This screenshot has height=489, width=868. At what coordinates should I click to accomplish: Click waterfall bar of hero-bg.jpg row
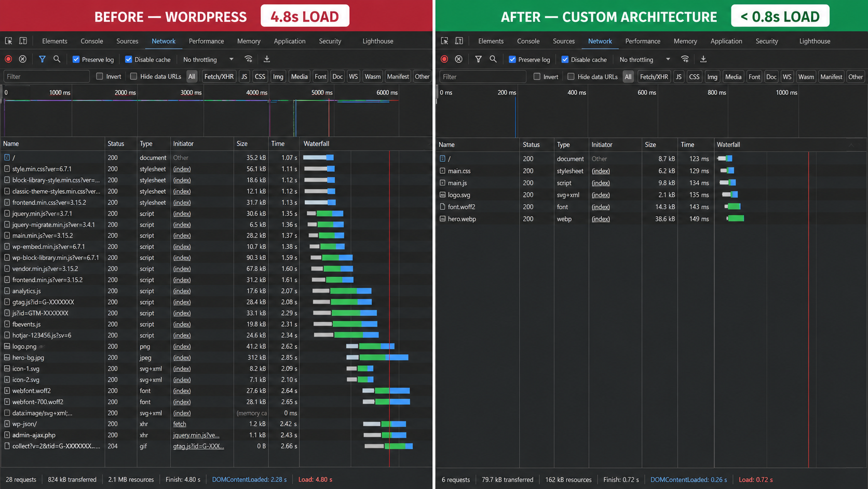click(x=377, y=358)
